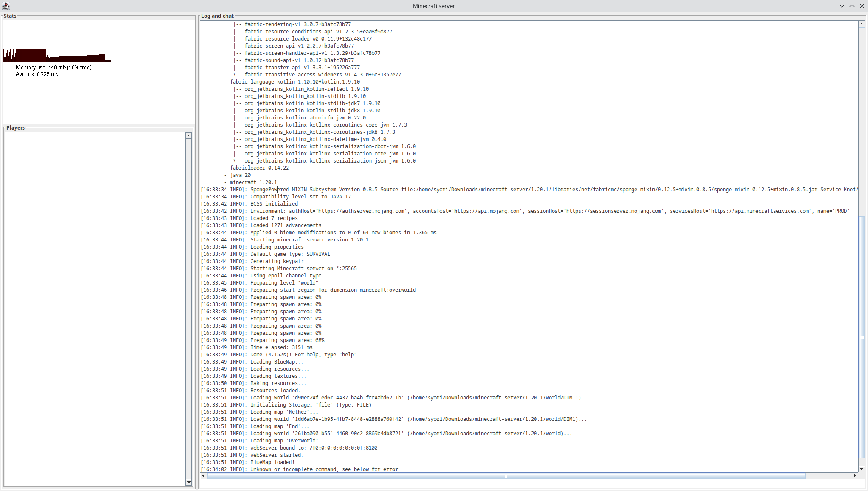Click the right arrow of the horizontal scrollbar

tap(855, 476)
